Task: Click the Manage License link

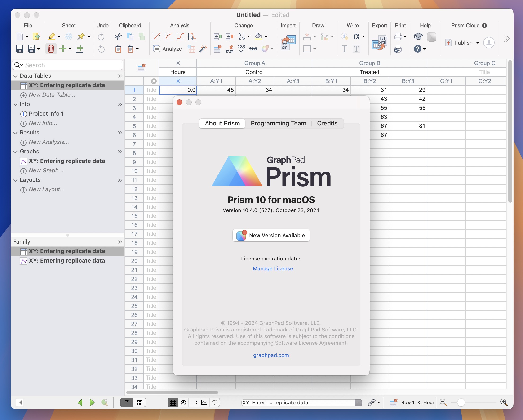Action: (x=273, y=268)
